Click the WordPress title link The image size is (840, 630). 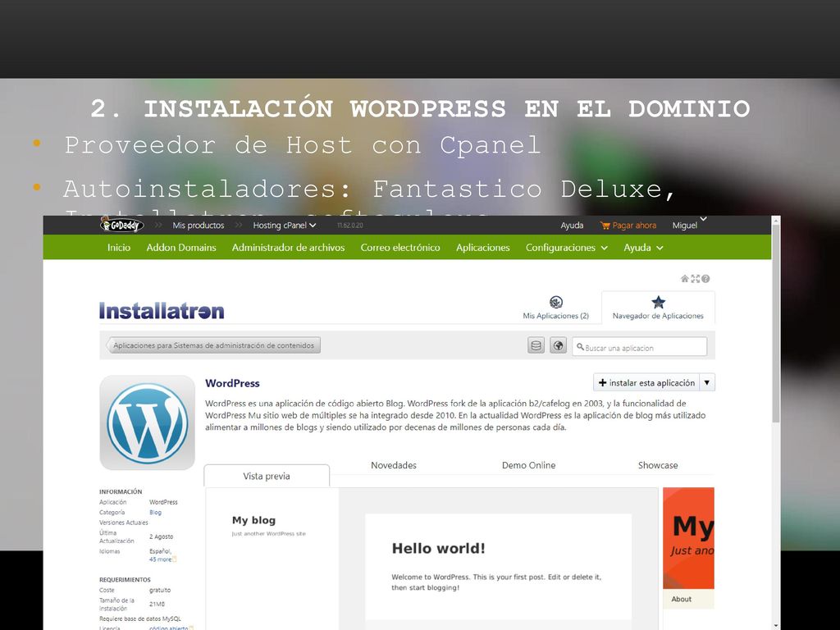[232, 383]
